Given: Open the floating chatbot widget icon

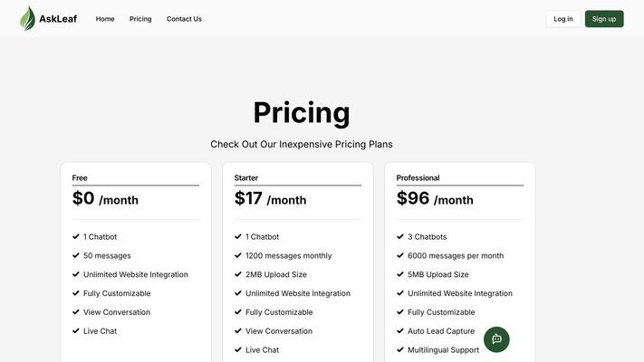Looking at the screenshot, I should 496,339.
